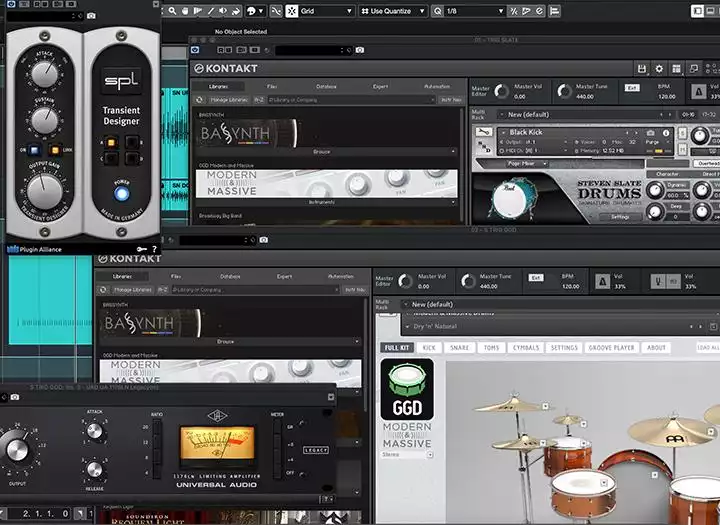Open the 1/8 quantize preset dropdown
The height and width of the screenshot is (525, 720).
474,11
